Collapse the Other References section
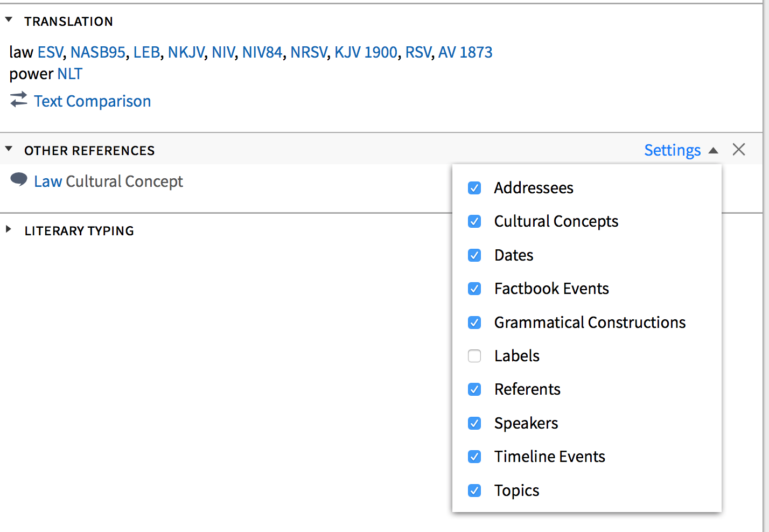 click(x=9, y=149)
